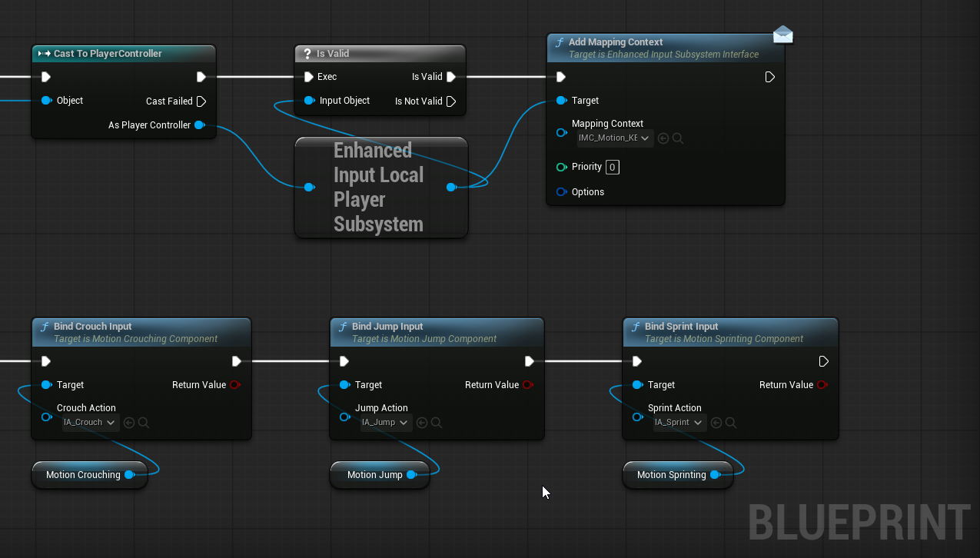Browse to the IMC_Motion_KB asset with the magnifier
The width and height of the screenshot is (980, 558).
[x=678, y=139]
